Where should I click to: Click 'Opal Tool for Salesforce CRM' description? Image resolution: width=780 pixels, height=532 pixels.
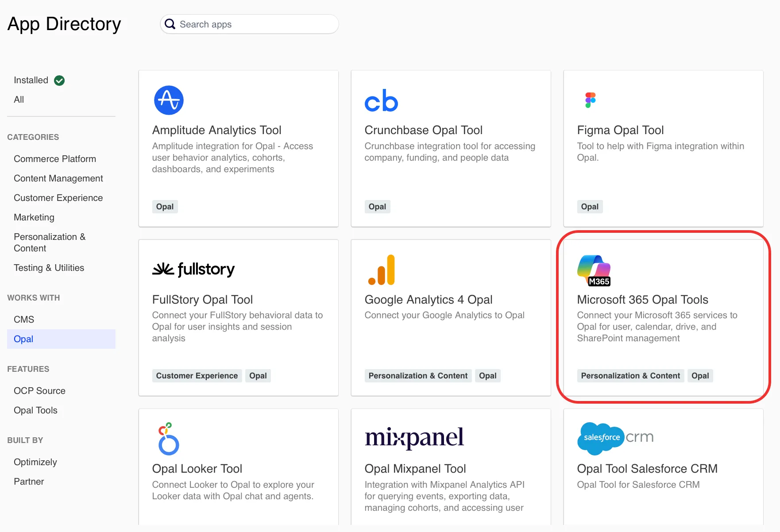pyautogui.click(x=638, y=485)
